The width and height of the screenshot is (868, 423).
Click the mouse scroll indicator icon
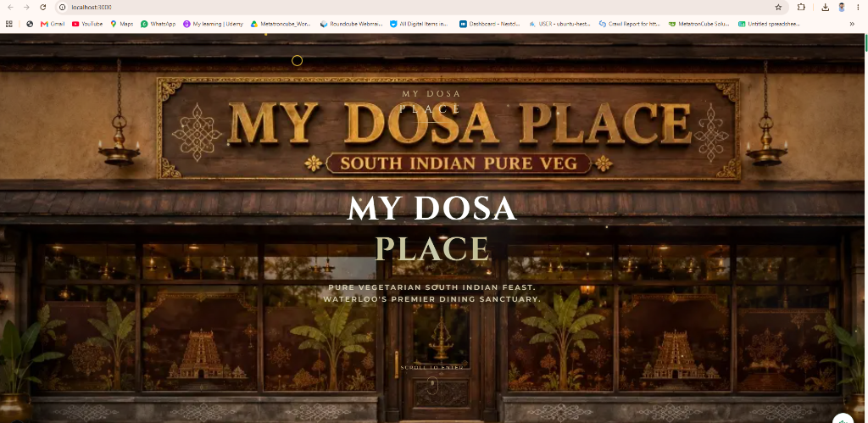pos(433,384)
